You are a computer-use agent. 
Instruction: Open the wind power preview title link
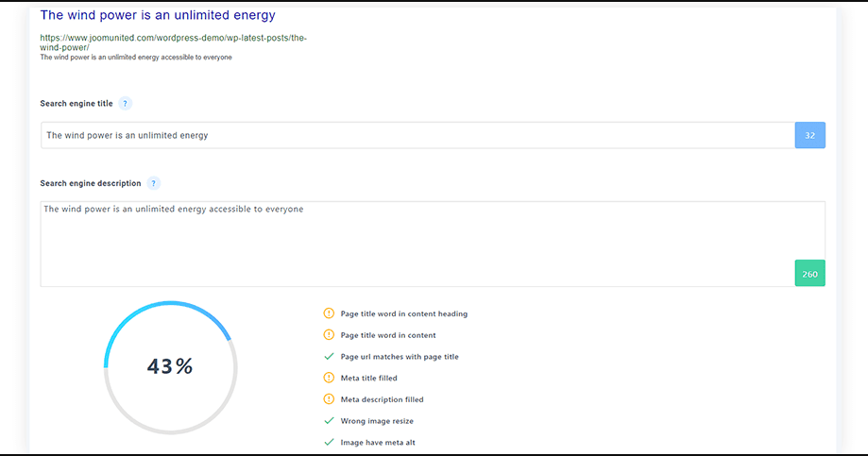[x=158, y=15]
